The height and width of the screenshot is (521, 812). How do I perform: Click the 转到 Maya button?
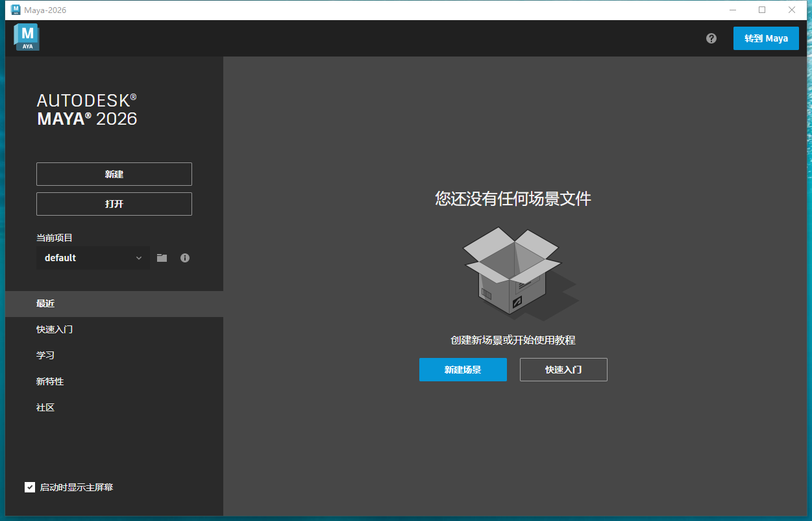coord(766,38)
